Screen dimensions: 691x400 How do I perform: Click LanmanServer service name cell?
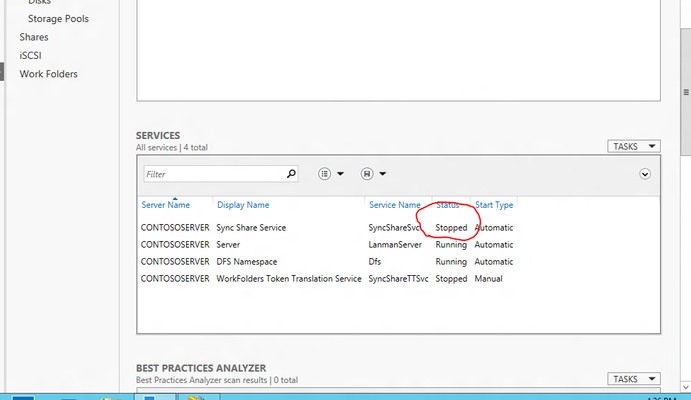(x=395, y=244)
